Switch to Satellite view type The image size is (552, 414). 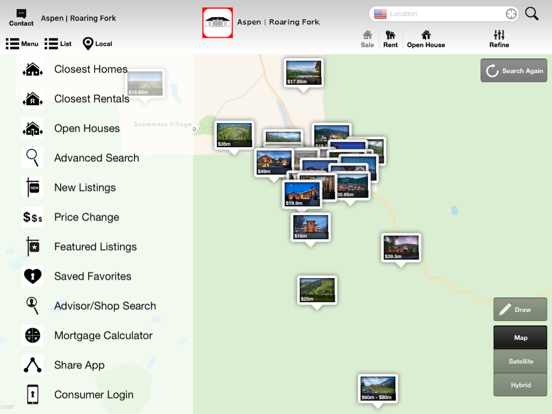click(x=520, y=361)
